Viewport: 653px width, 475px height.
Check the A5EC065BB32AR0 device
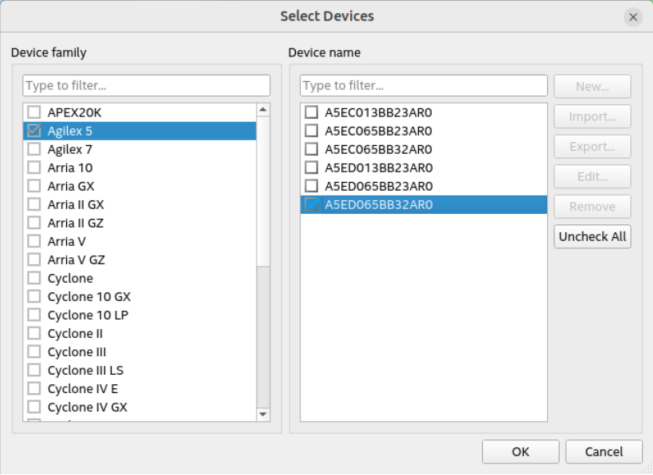pyautogui.click(x=311, y=149)
